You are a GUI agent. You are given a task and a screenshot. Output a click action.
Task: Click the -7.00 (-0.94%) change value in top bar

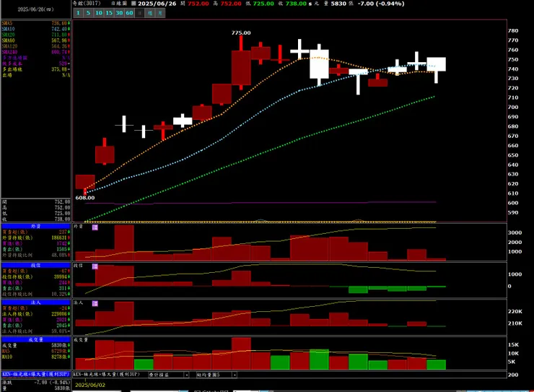[381, 4]
